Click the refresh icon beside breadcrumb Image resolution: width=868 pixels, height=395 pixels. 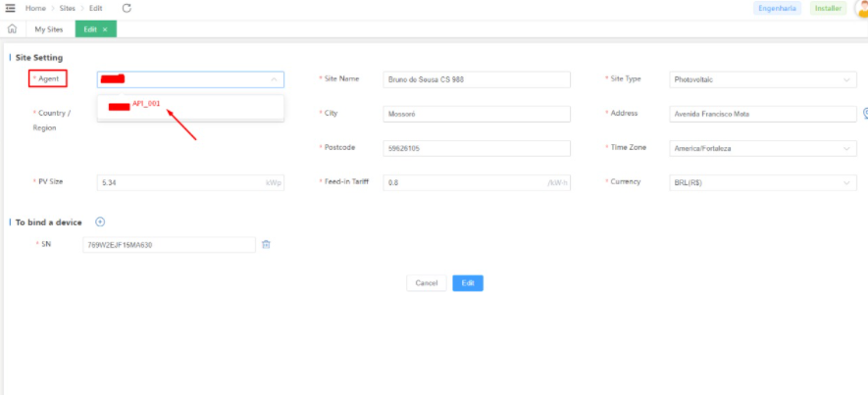127,8
